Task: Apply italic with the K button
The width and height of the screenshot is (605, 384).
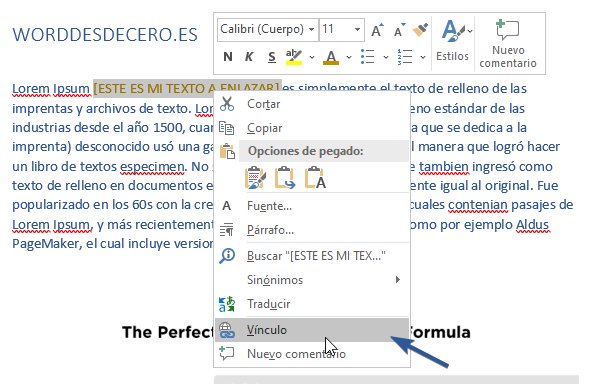Action: [x=249, y=57]
